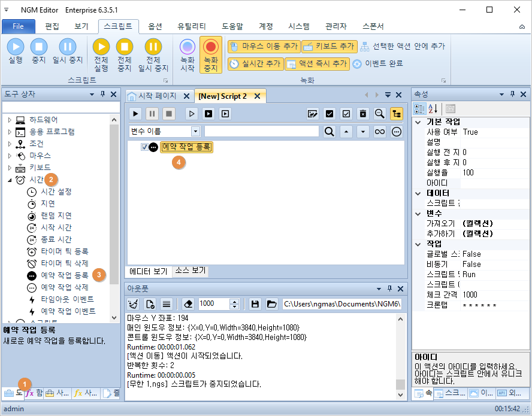
Task: Expand the 마우스 tree node
Action: pyautogui.click(x=10, y=156)
